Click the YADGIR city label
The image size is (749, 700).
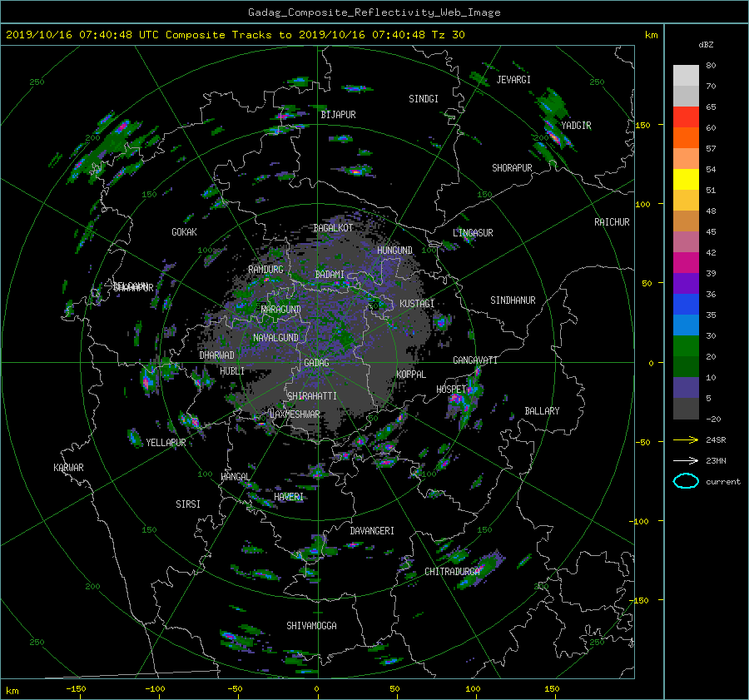click(x=576, y=126)
